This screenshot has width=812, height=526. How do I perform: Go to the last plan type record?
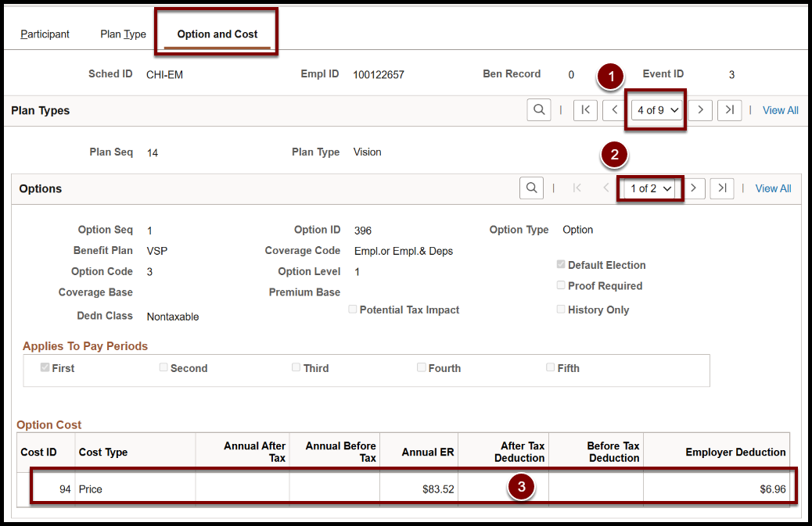coord(729,110)
